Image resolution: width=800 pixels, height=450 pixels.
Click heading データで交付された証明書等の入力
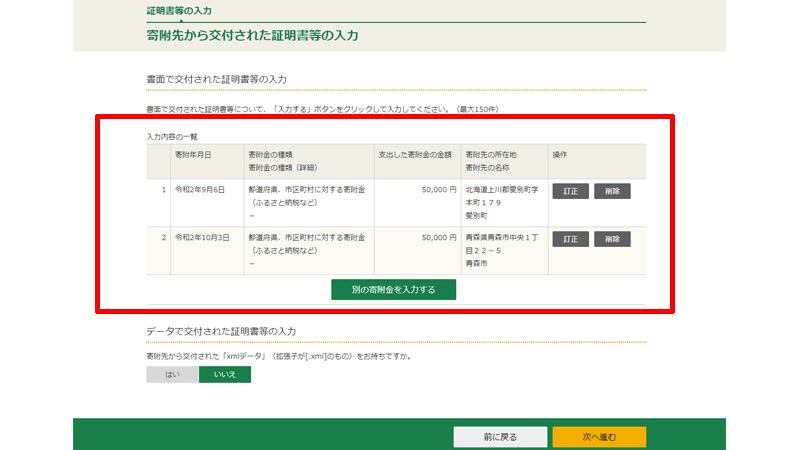pyautogui.click(x=221, y=332)
